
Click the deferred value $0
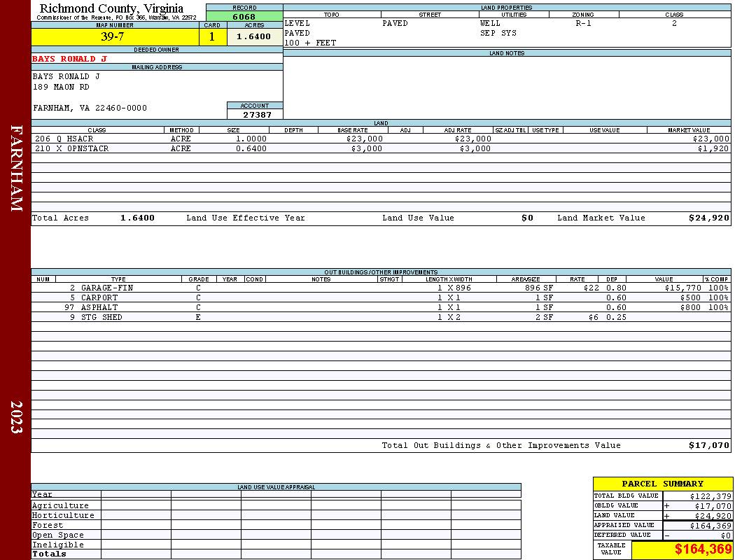tap(726, 535)
